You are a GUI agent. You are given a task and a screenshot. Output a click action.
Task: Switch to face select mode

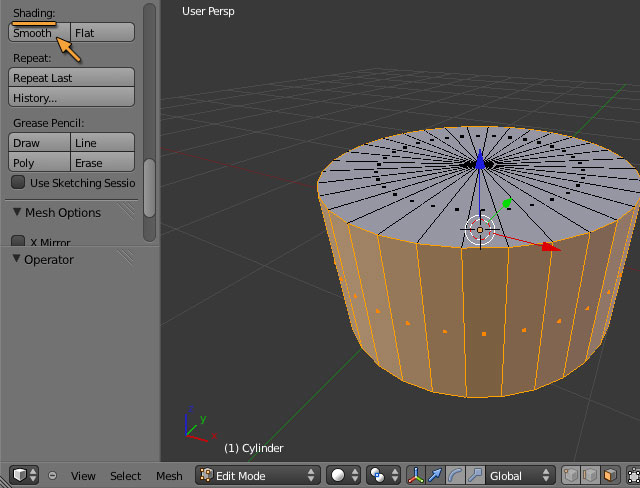point(609,476)
